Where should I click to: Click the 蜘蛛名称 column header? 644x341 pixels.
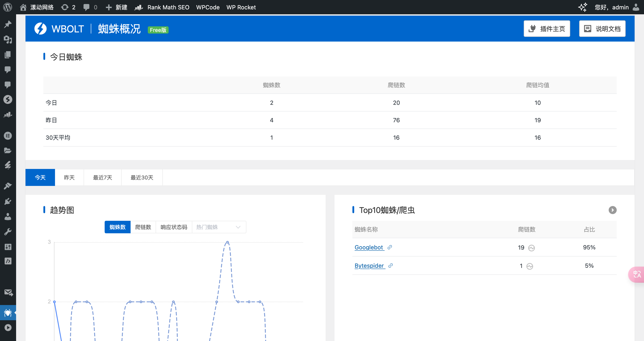[x=366, y=229]
